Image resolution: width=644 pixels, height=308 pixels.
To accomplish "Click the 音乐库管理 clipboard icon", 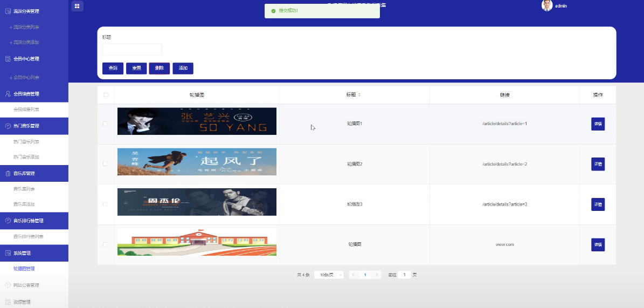I will (8, 174).
